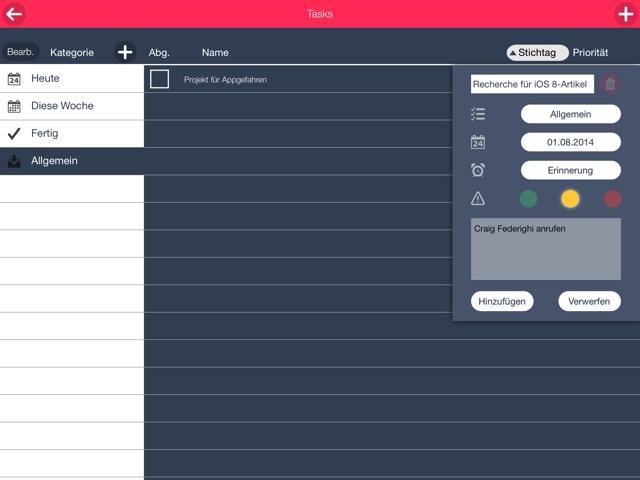This screenshot has width=640, height=480.
Task: Click the alarm clock reminder icon
Action: point(478,170)
